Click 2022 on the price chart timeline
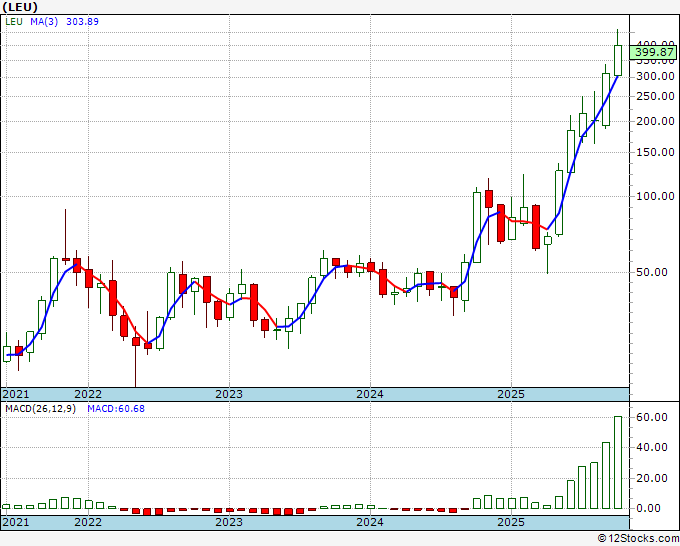Viewport: 680px width, 546px height. pyautogui.click(x=88, y=394)
